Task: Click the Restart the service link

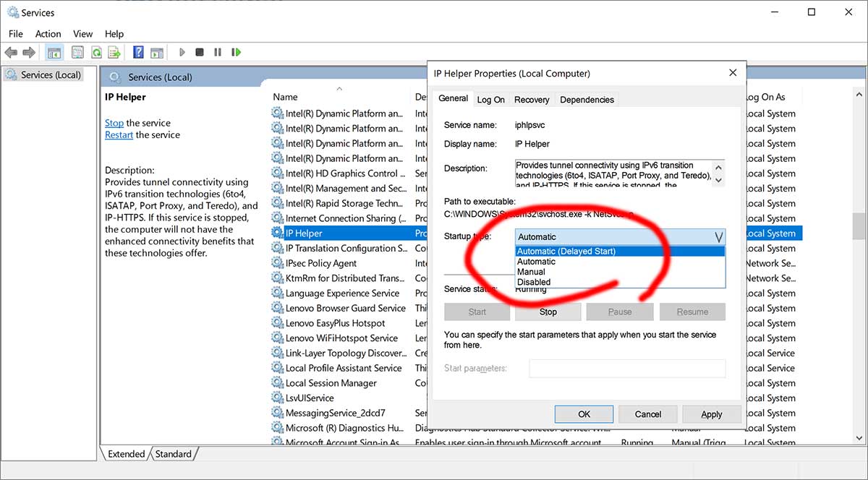Action: pyautogui.click(x=119, y=135)
